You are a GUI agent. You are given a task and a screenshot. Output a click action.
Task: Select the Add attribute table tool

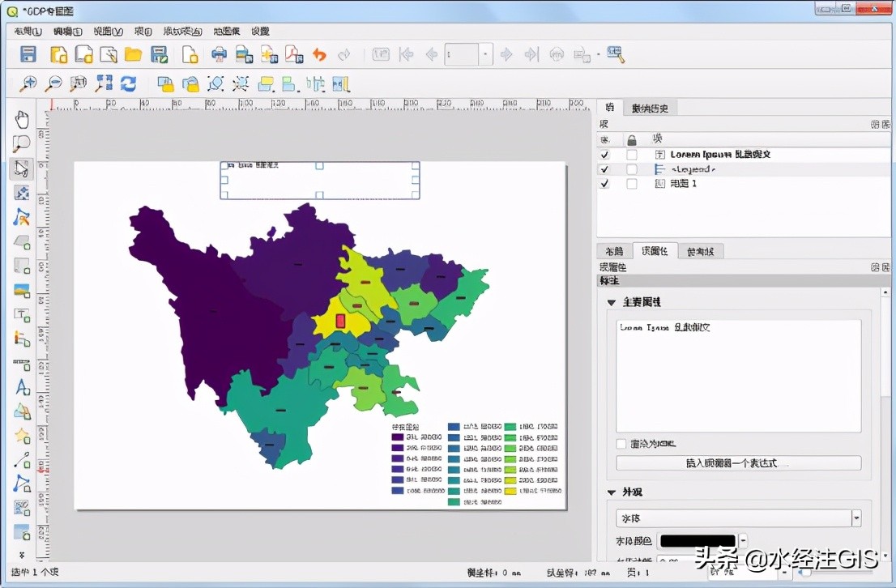click(x=22, y=533)
